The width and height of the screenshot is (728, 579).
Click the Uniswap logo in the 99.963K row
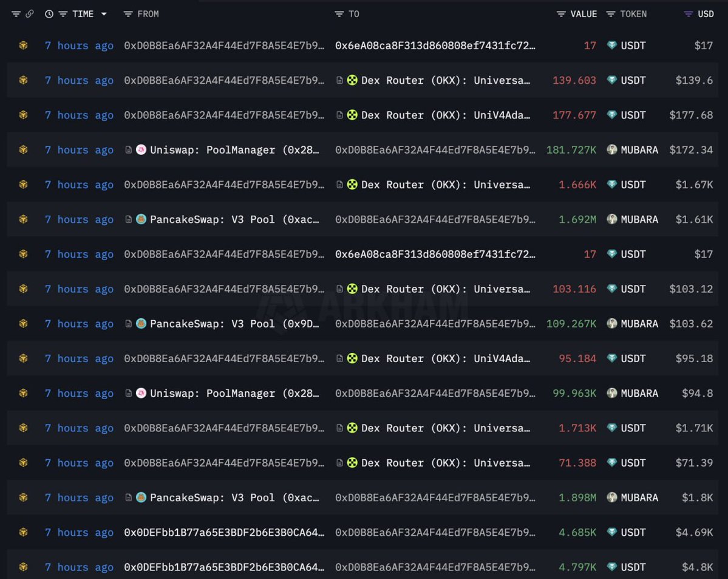click(x=141, y=393)
